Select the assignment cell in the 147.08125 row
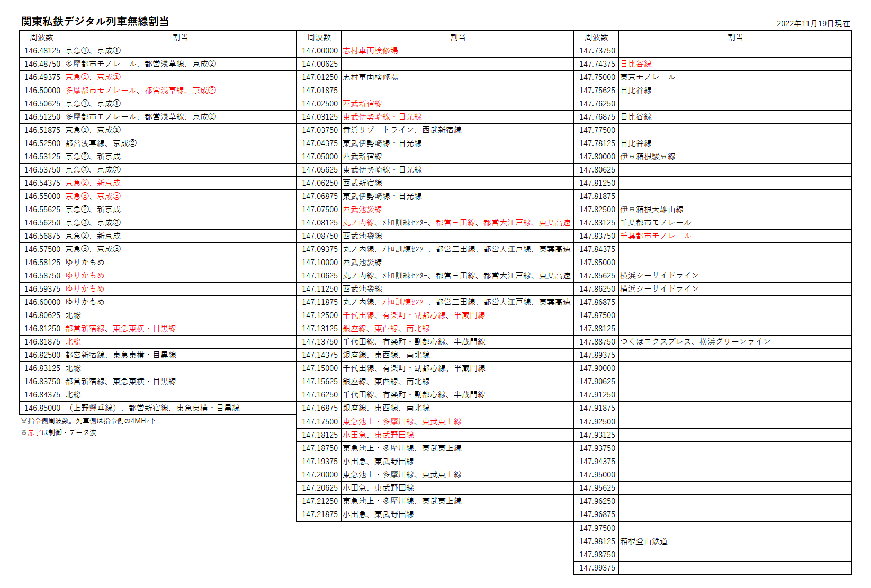The image size is (871, 588). pos(457,223)
